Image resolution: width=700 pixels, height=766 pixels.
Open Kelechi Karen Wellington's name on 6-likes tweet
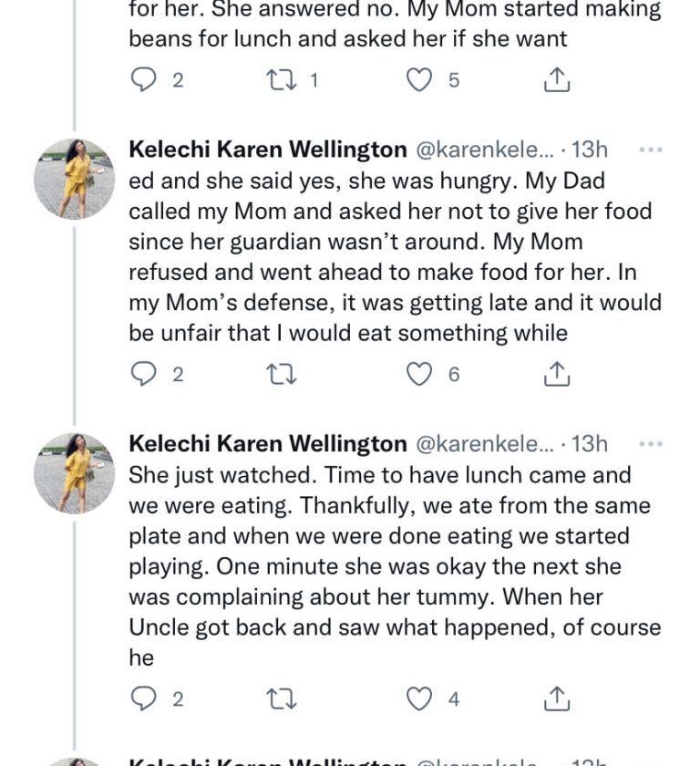click(268, 150)
